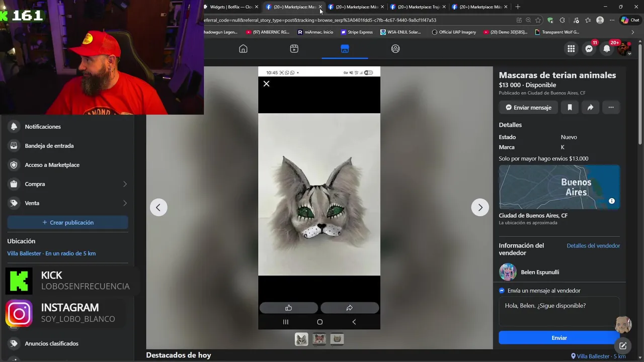Expand the Venta section chevron
Screen dimensions: 644x362
pos(125,203)
